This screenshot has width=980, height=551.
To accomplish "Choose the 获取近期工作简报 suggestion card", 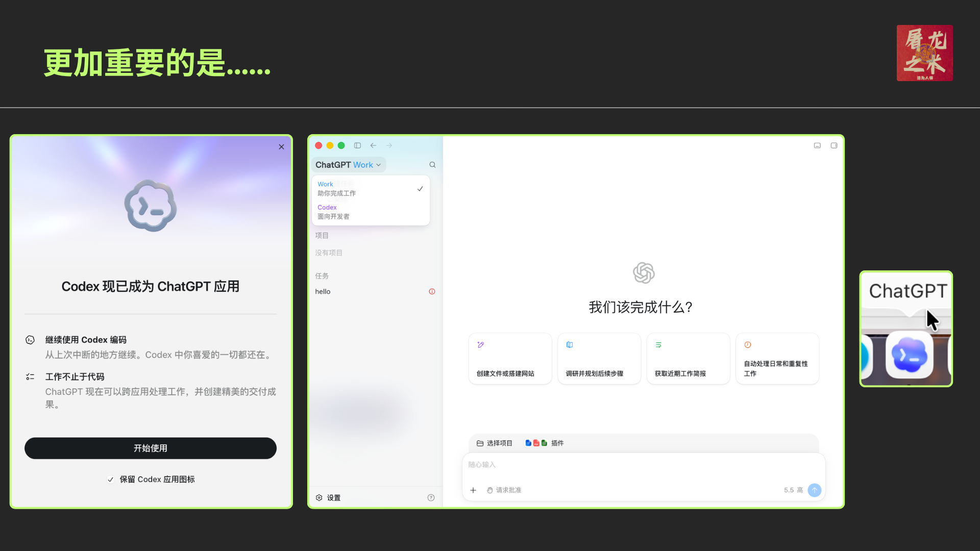I will 688,359.
